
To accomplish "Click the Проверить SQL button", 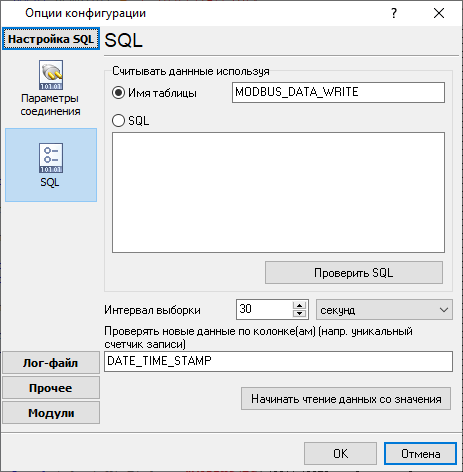I will (x=354, y=273).
